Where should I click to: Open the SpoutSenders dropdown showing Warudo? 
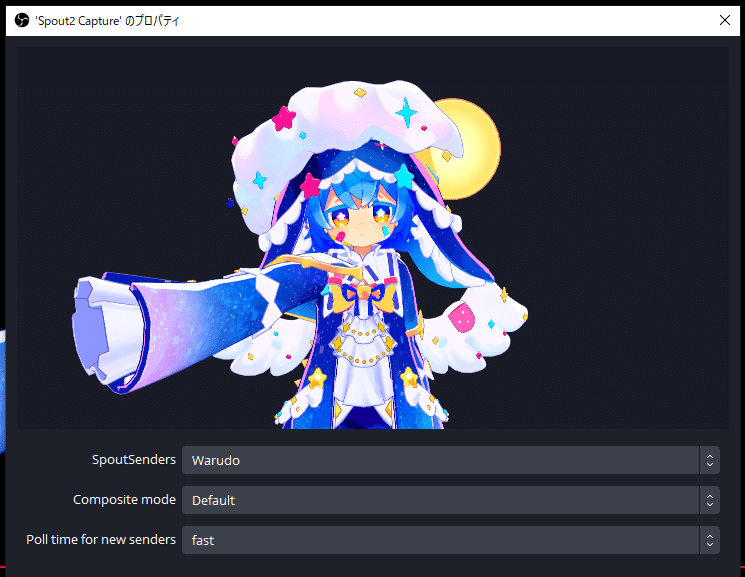pos(450,460)
